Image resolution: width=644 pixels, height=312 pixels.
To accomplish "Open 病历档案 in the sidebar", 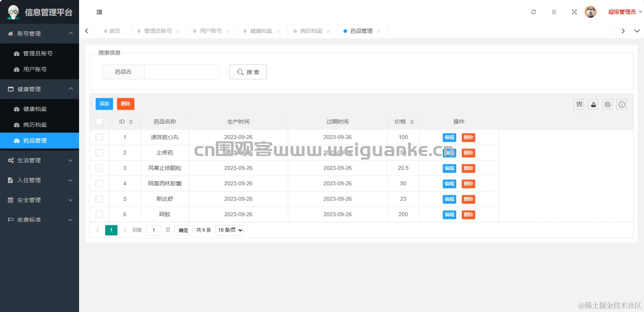I will (40, 125).
